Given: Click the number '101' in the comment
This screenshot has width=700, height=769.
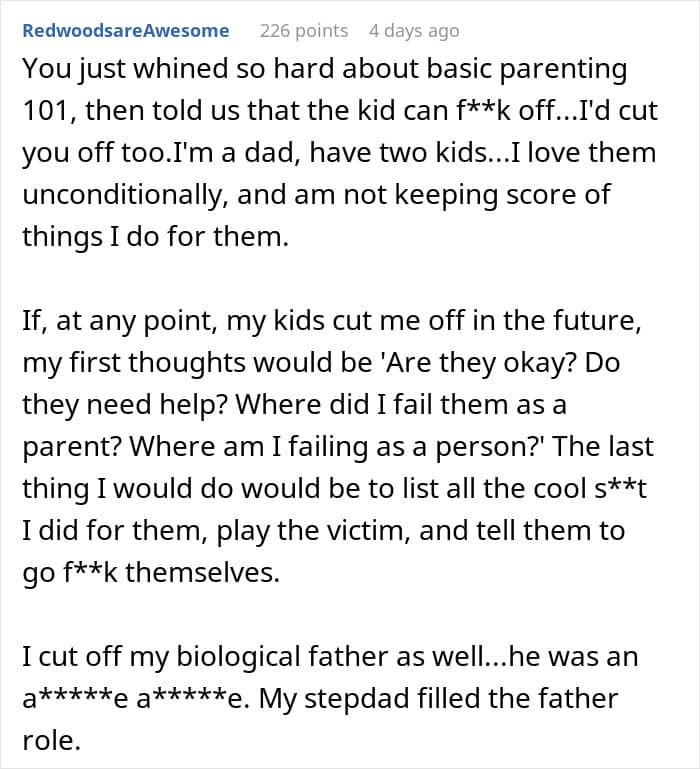Looking at the screenshot, I should (x=49, y=111).
